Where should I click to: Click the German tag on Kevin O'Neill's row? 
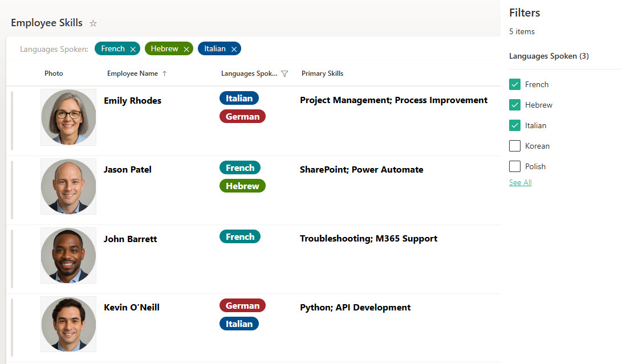tap(242, 305)
